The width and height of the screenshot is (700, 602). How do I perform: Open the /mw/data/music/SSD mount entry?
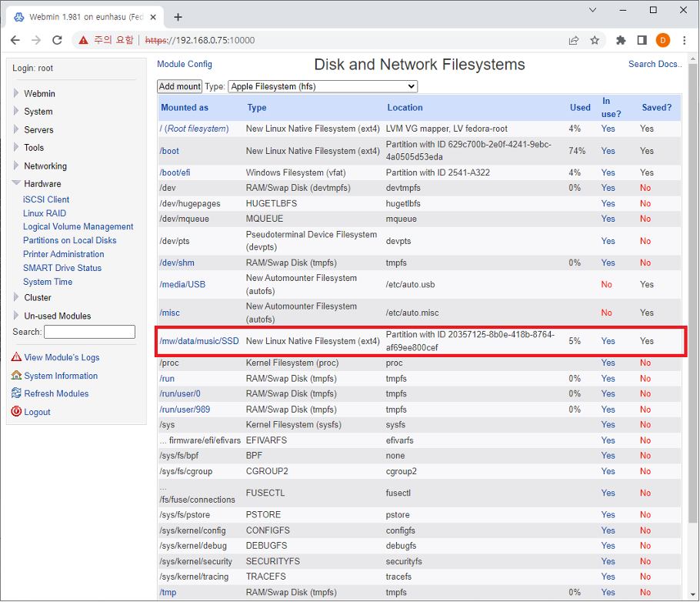click(x=199, y=341)
